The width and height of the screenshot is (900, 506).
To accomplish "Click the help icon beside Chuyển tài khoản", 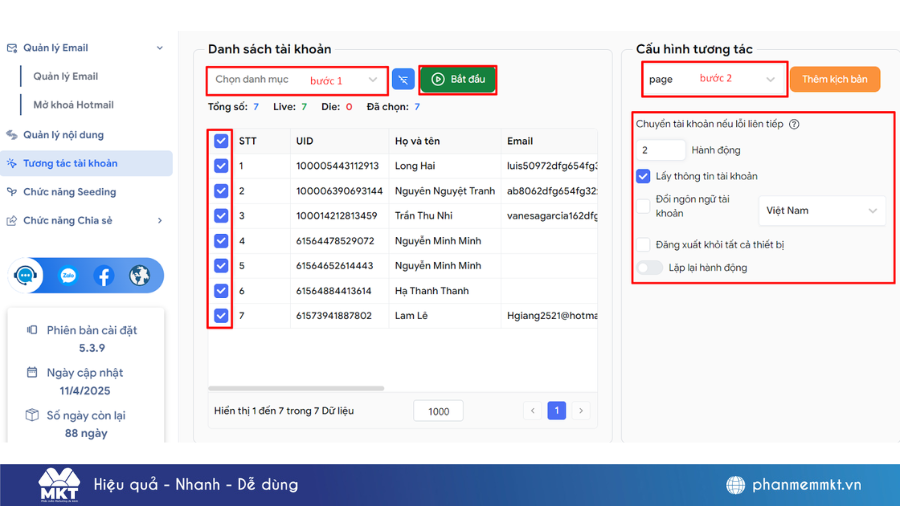I will [794, 124].
